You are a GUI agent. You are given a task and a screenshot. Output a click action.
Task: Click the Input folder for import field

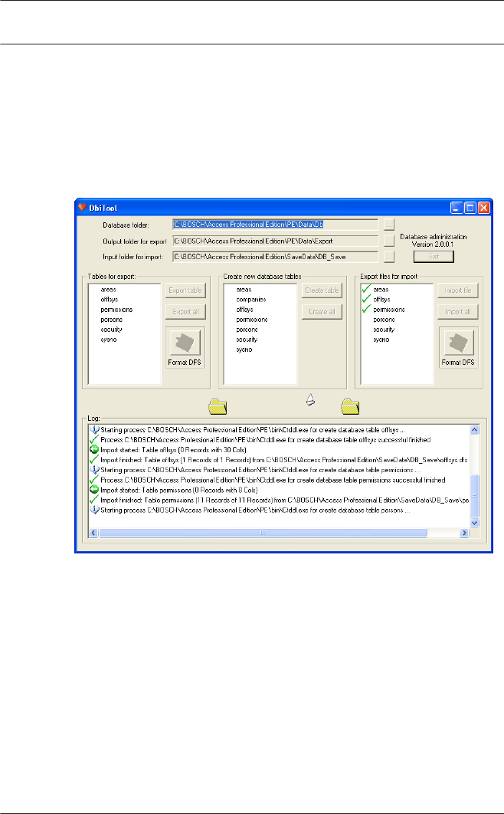[x=275, y=257]
